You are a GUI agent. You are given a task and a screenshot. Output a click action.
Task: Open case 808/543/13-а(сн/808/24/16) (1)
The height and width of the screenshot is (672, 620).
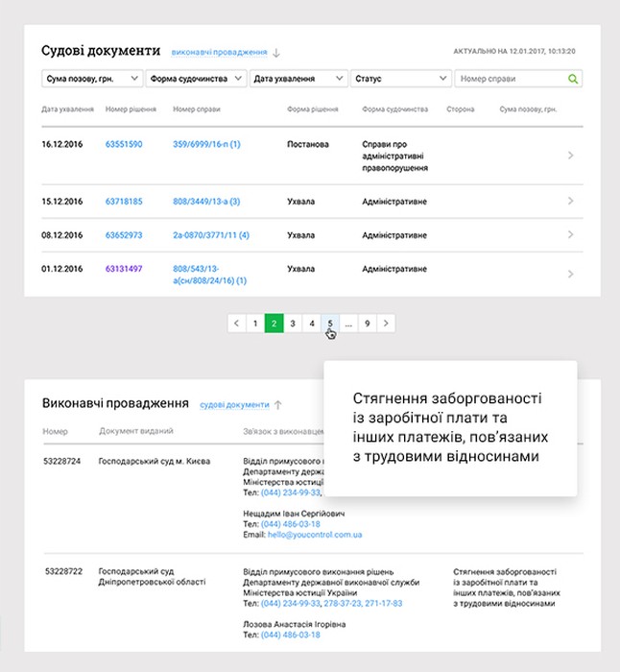point(210,275)
